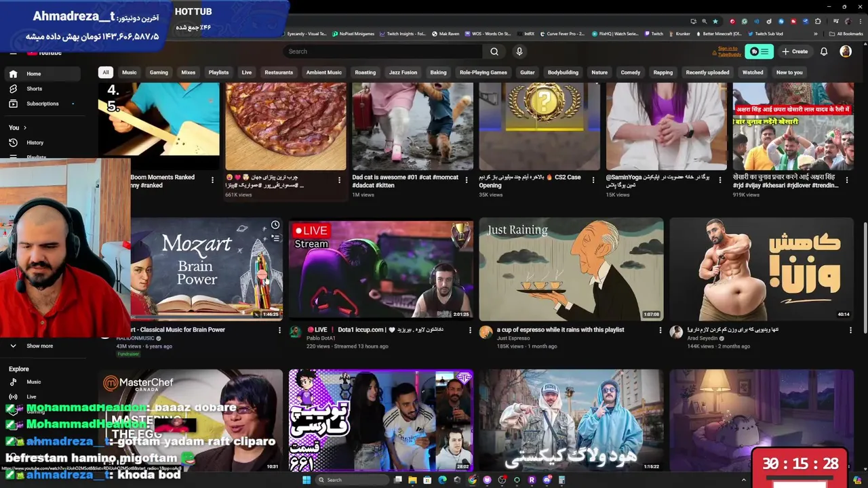Click the Create button
868x488 pixels.
tap(795, 52)
